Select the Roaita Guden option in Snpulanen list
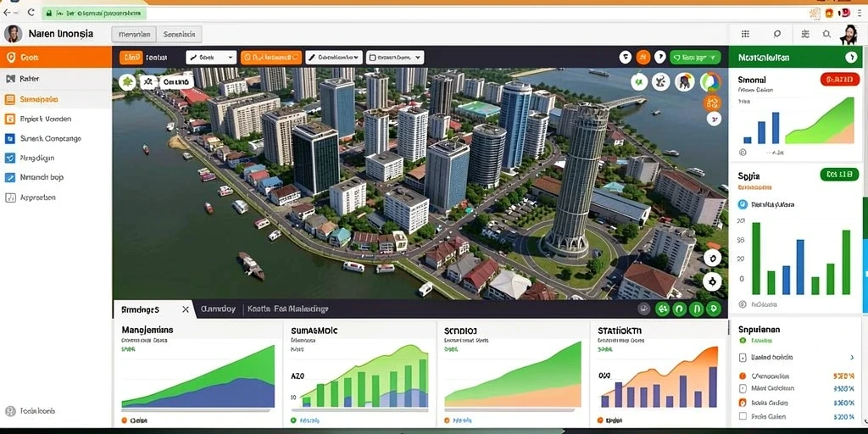Screen dimensions: 868x434 (743, 403)
